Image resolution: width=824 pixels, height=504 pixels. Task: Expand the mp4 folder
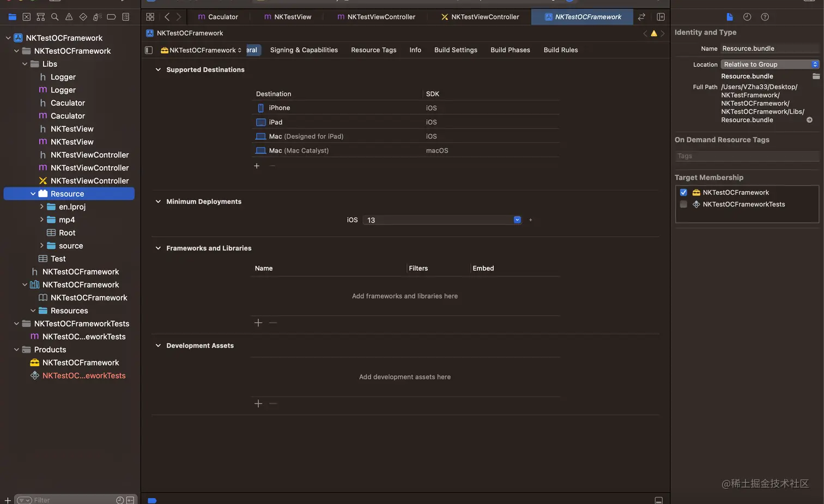[41, 220]
